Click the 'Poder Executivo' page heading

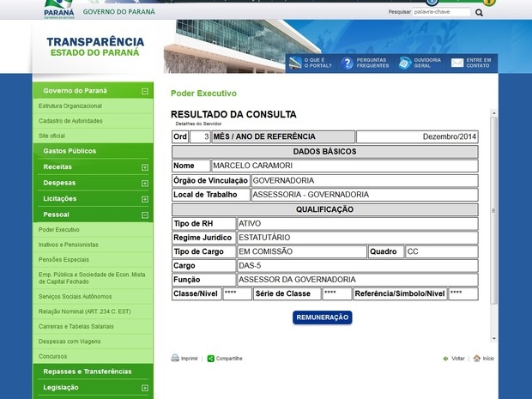pyautogui.click(x=203, y=94)
